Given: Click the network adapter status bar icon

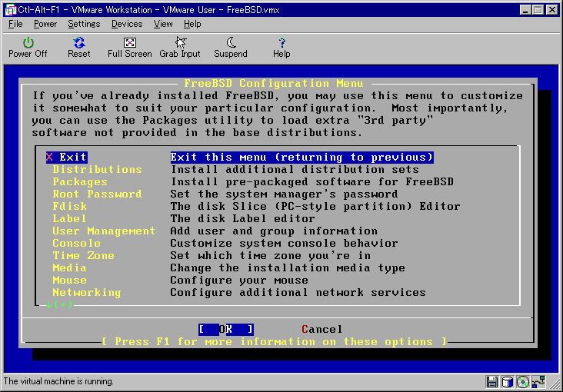Looking at the screenshot, I should pyautogui.click(x=539, y=381).
